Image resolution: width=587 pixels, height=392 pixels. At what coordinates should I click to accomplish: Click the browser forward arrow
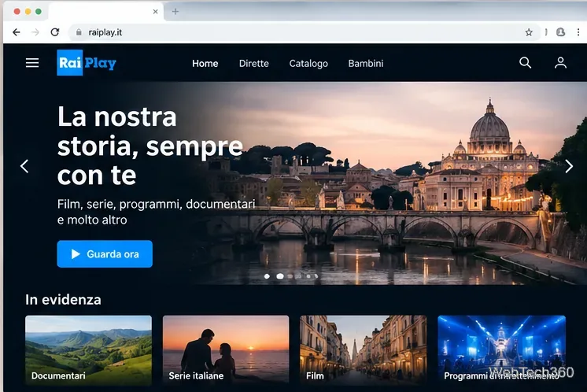[35, 32]
